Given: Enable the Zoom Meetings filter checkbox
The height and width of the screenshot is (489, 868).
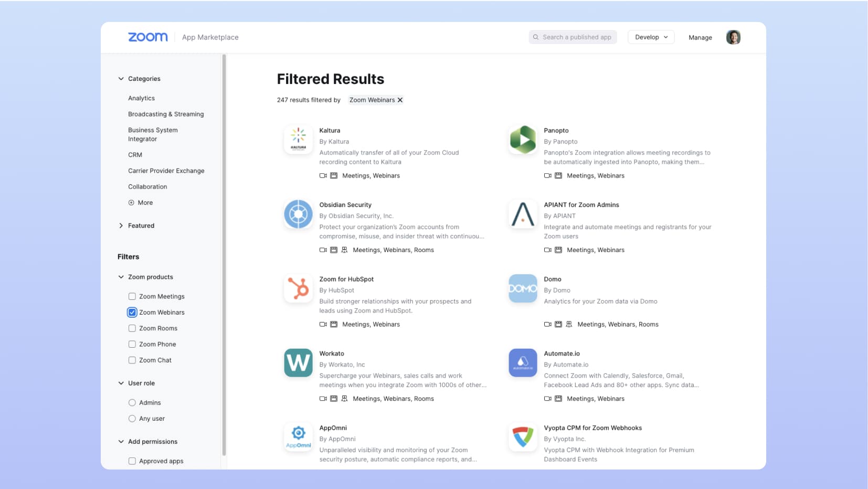Looking at the screenshot, I should [x=132, y=297].
